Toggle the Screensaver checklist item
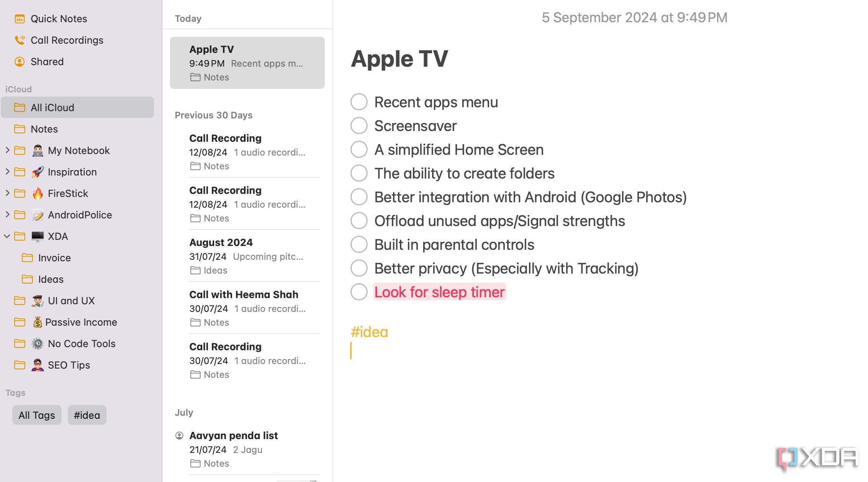 359,126
